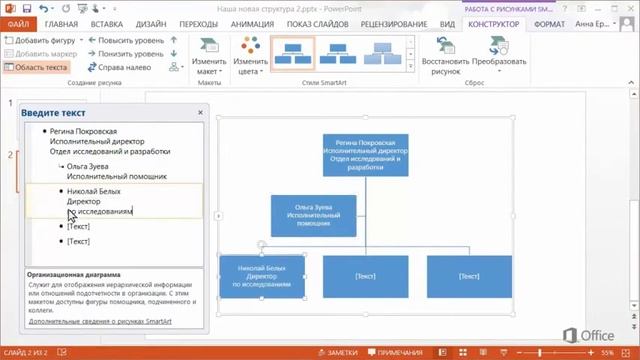Switch to the ПОКАЗ СЛАЙДОВ tab
640x360 pixels.
tap(318, 24)
